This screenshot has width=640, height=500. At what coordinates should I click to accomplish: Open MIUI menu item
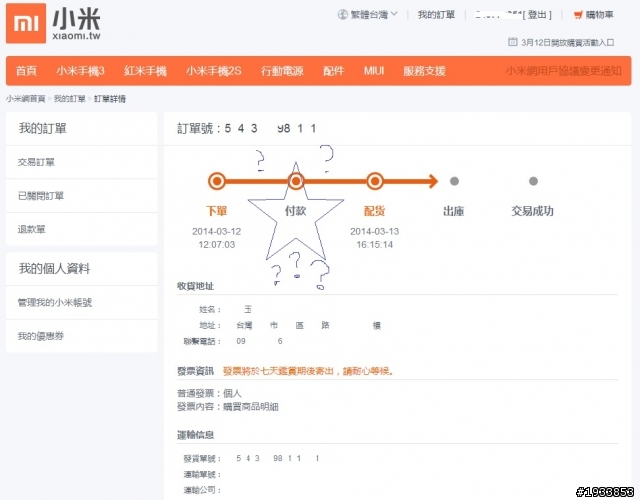pos(374,71)
